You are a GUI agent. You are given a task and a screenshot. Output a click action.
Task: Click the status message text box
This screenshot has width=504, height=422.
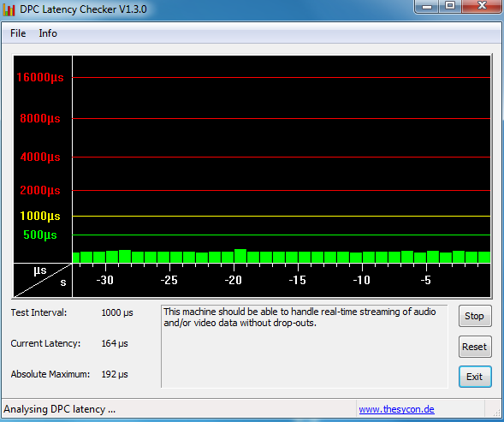pyautogui.click(x=304, y=347)
